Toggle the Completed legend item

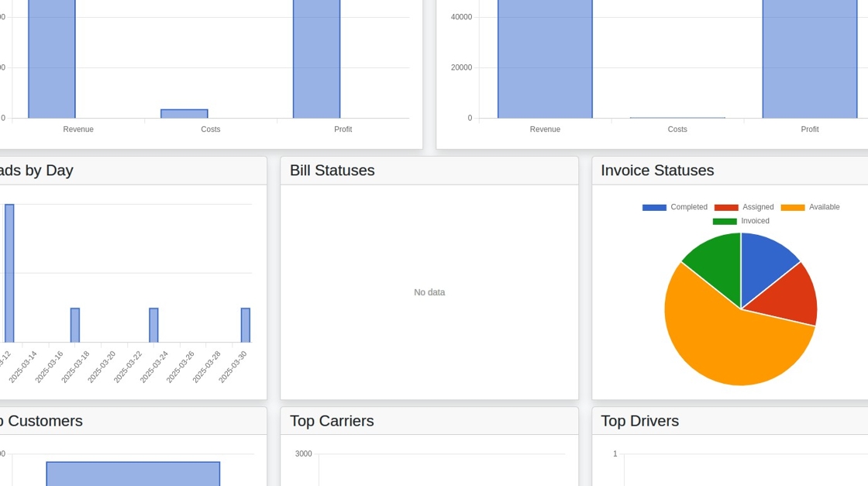pyautogui.click(x=675, y=207)
